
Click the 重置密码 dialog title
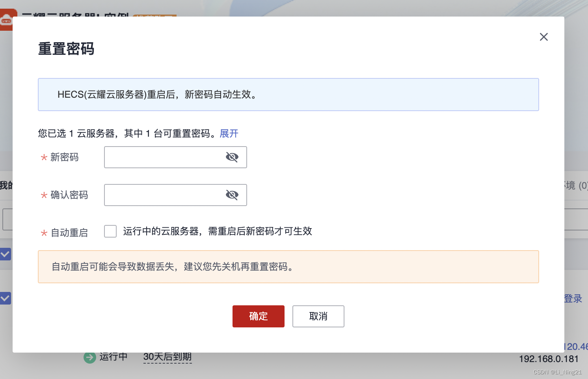tap(66, 49)
